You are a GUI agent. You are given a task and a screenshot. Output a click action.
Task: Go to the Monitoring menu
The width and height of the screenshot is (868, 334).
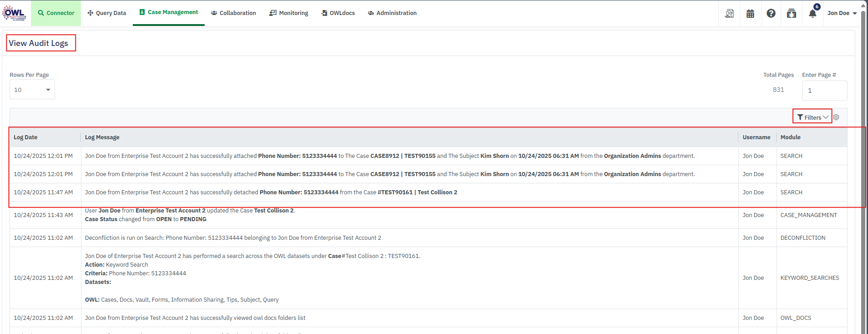[x=289, y=13]
